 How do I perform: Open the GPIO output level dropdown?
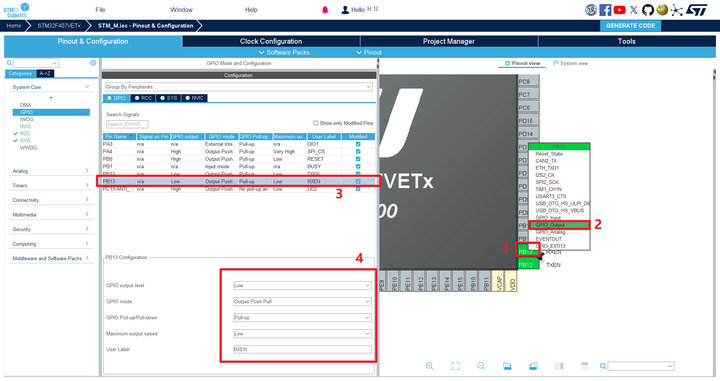click(302, 286)
